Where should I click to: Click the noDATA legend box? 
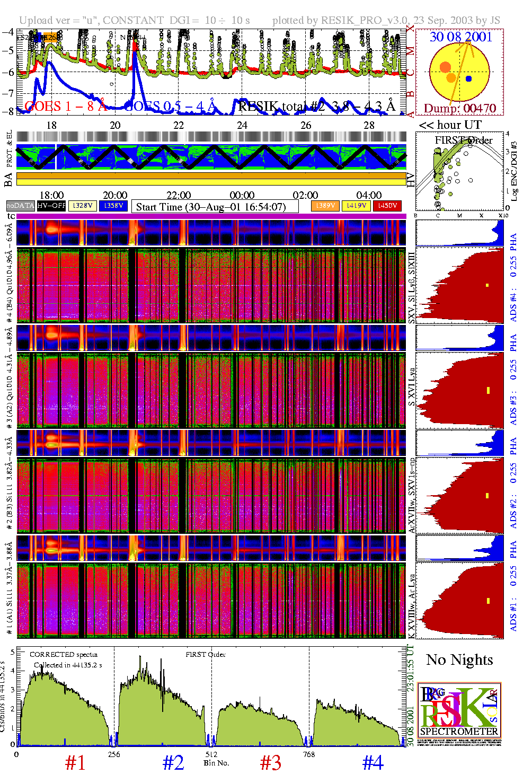[20, 206]
